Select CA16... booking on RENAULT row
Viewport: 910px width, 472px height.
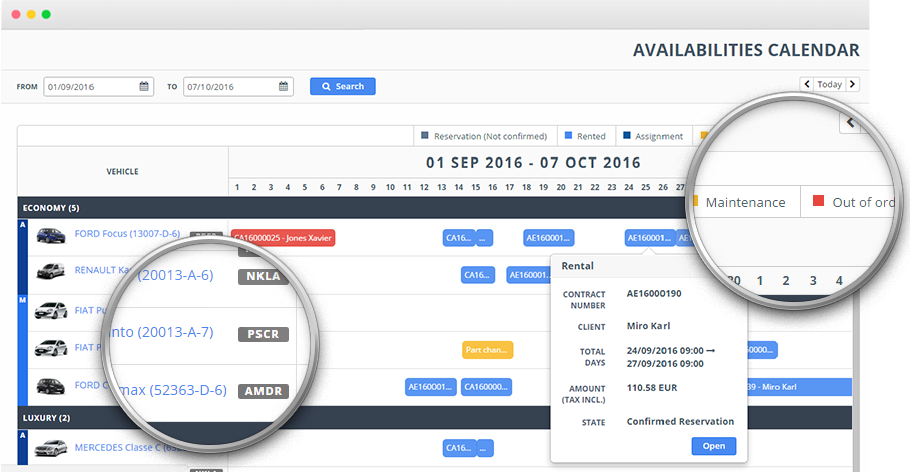point(478,275)
